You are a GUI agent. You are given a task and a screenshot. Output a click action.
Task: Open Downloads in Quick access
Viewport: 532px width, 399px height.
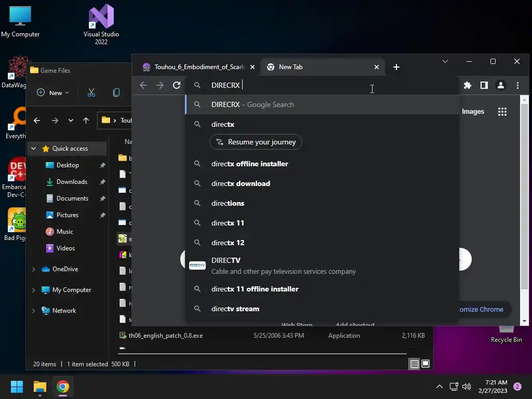pyautogui.click(x=72, y=182)
